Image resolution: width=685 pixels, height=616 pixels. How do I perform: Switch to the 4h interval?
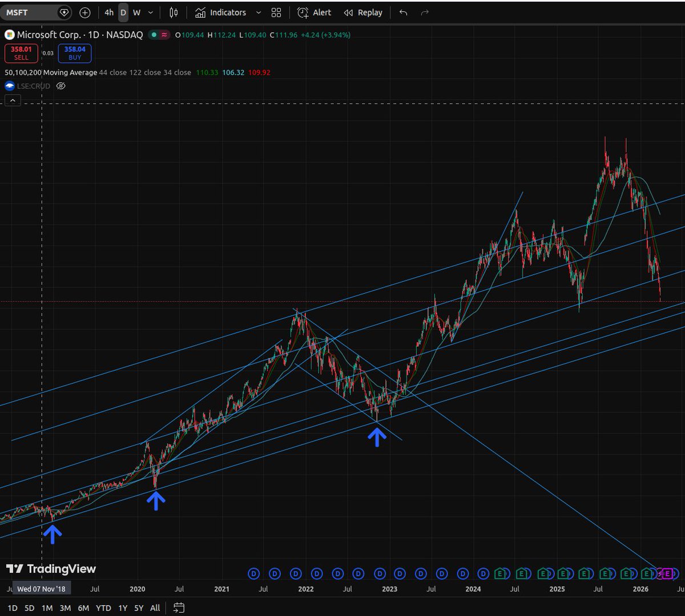[x=109, y=13]
